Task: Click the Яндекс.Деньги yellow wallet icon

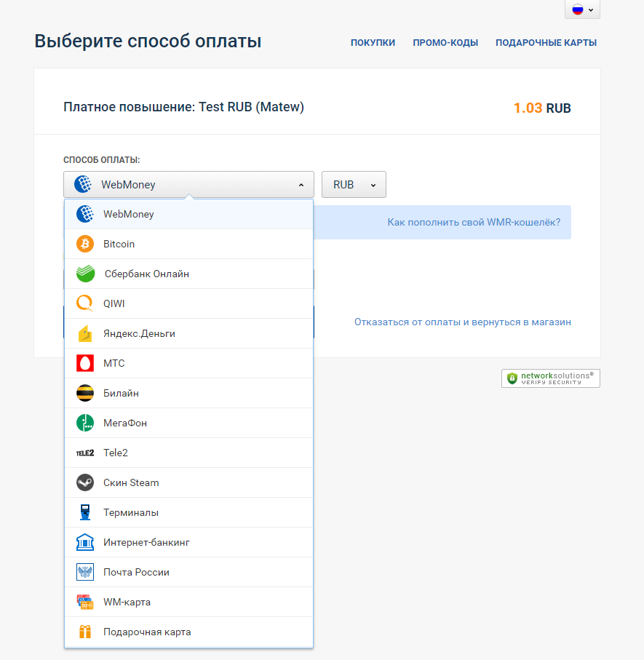Action: [85, 334]
